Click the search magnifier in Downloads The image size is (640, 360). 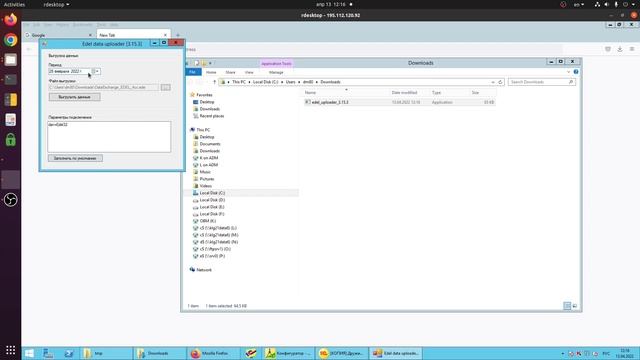(571, 82)
